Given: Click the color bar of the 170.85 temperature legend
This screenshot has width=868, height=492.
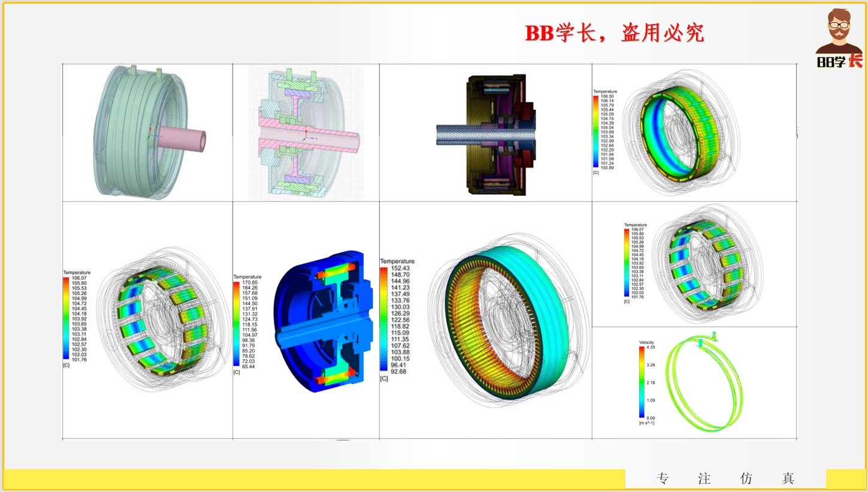Looking at the screenshot, I should pyautogui.click(x=236, y=322).
